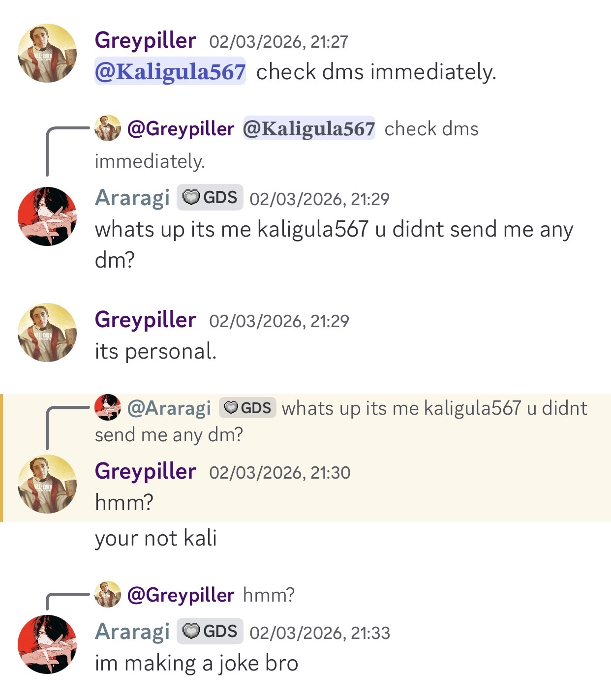Click Greypiller's avatar beside "its personal."

[x=47, y=333]
